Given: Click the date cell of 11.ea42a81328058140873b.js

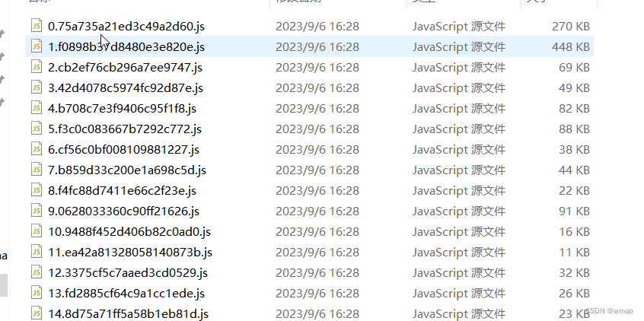Looking at the screenshot, I should point(317,252).
